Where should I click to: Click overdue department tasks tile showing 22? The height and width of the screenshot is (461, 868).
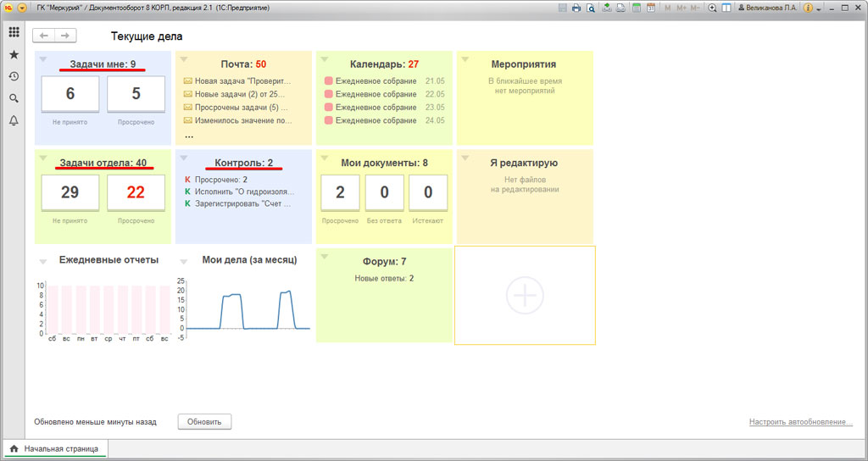[136, 192]
